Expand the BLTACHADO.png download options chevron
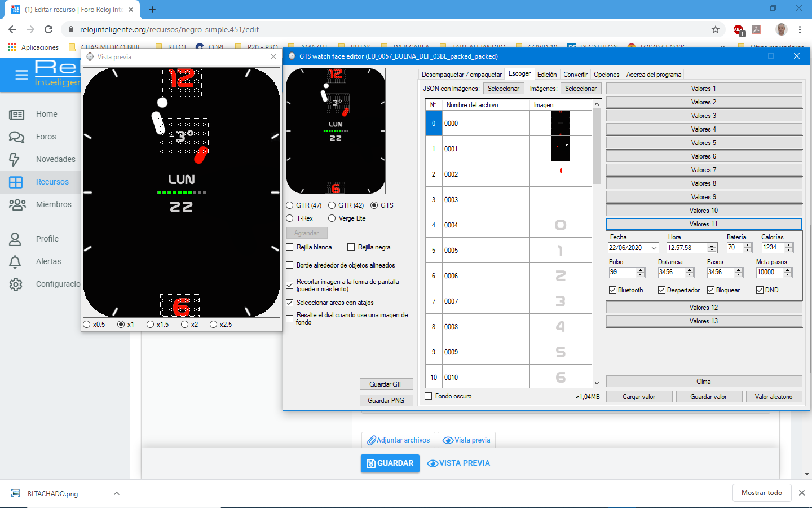 click(117, 493)
